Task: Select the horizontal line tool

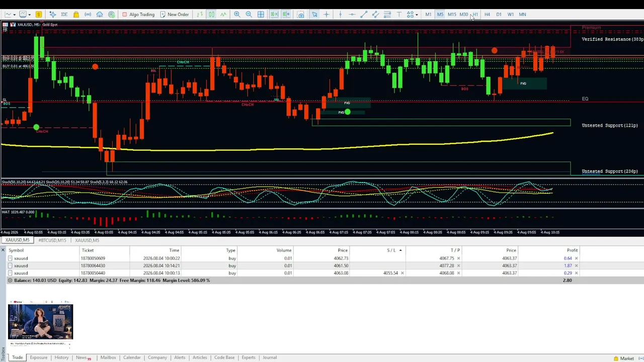Action: point(352,15)
